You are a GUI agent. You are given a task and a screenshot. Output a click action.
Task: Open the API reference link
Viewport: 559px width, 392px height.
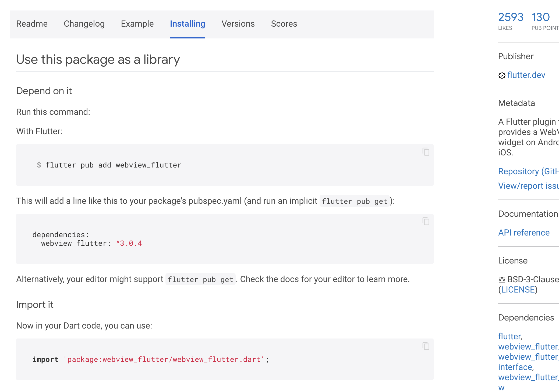pos(524,233)
